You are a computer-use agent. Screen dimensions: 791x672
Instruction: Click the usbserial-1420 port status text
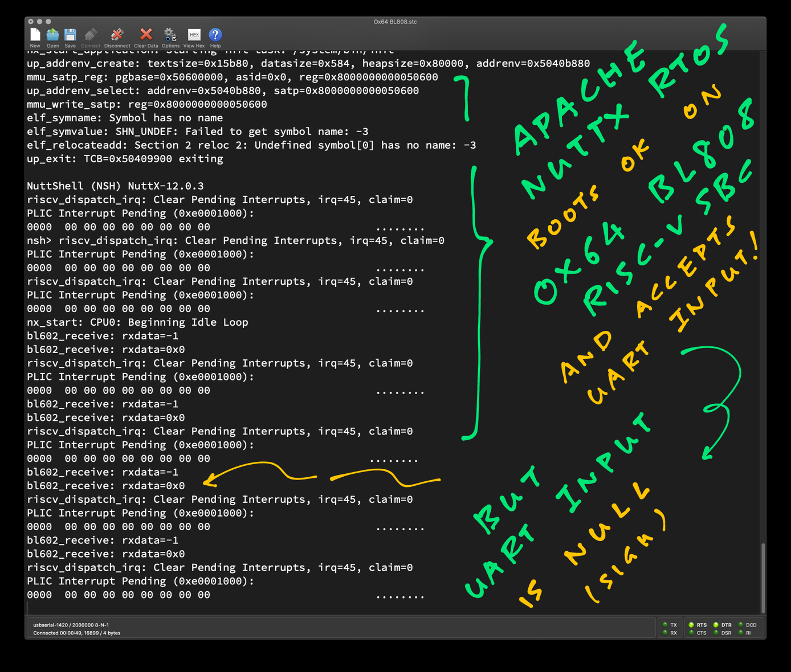click(x=71, y=625)
